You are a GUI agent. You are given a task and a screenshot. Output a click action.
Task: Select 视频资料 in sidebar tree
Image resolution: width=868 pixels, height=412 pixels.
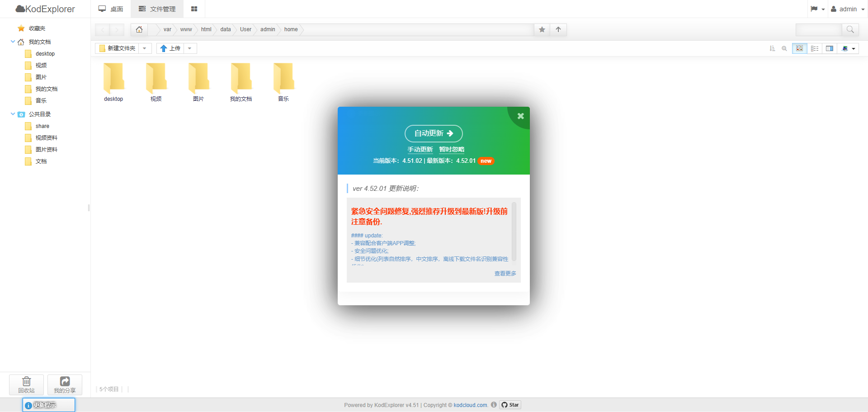pyautogui.click(x=47, y=138)
